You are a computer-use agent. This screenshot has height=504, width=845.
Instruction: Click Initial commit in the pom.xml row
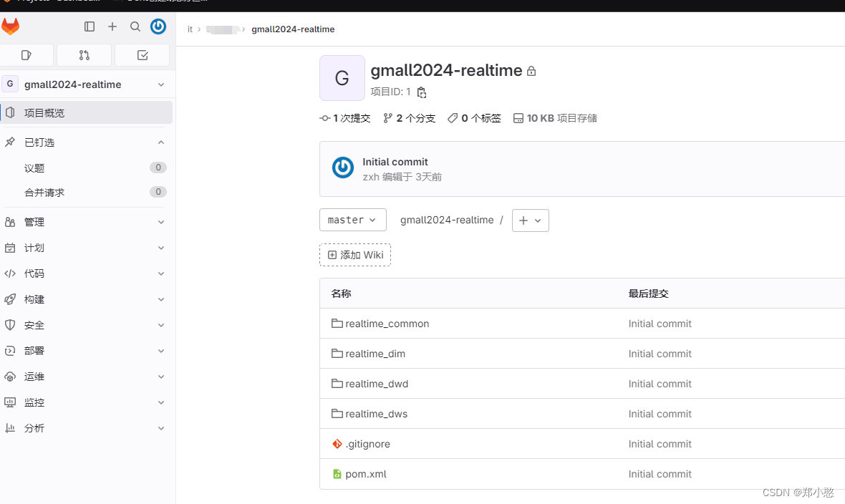[x=660, y=474]
